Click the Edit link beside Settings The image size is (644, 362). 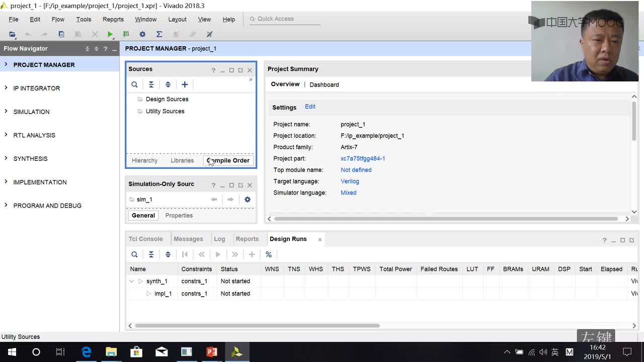point(310,107)
